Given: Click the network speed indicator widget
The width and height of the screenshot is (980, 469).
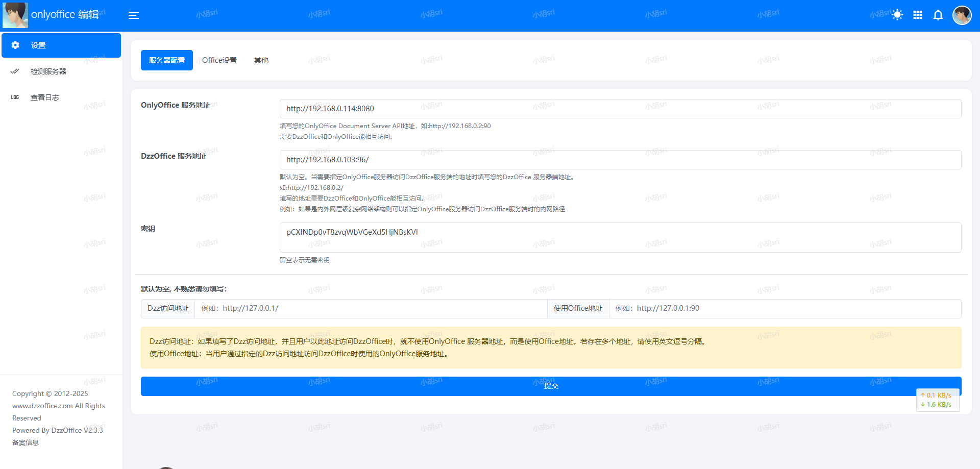Looking at the screenshot, I should pos(938,400).
